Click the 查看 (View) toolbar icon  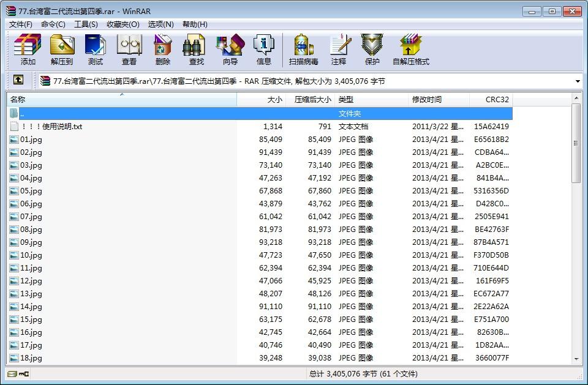129,49
